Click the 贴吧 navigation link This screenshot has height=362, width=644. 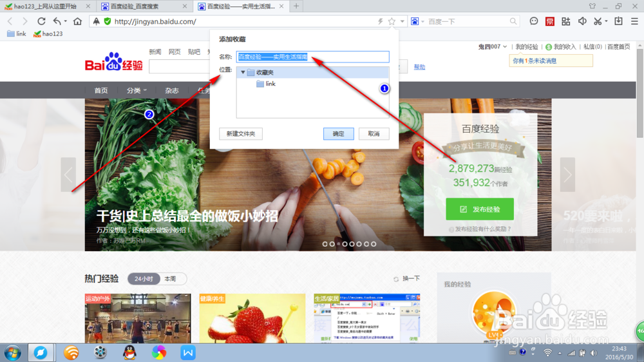(194, 52)
